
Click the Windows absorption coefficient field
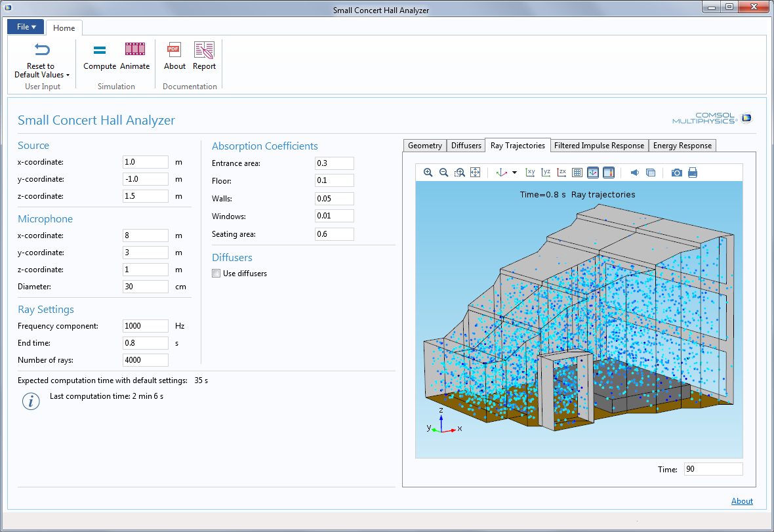tap(334, 216)
